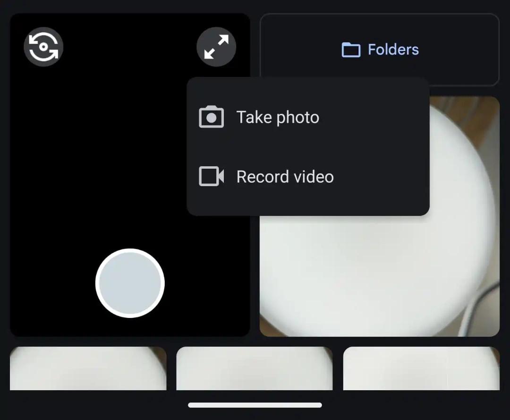The width and height of the screenshot is (510, 420).
Task: Click the Folders text label
Action: (x=393, y=50)
